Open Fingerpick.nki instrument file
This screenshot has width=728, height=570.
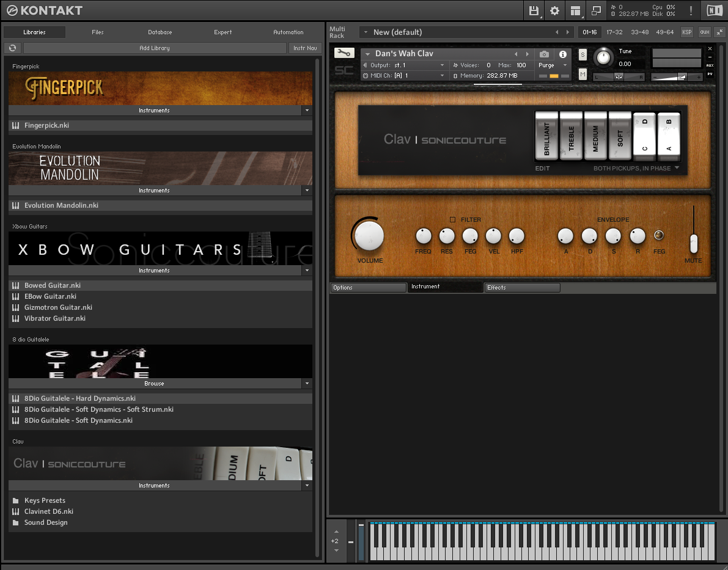[160, 125]
